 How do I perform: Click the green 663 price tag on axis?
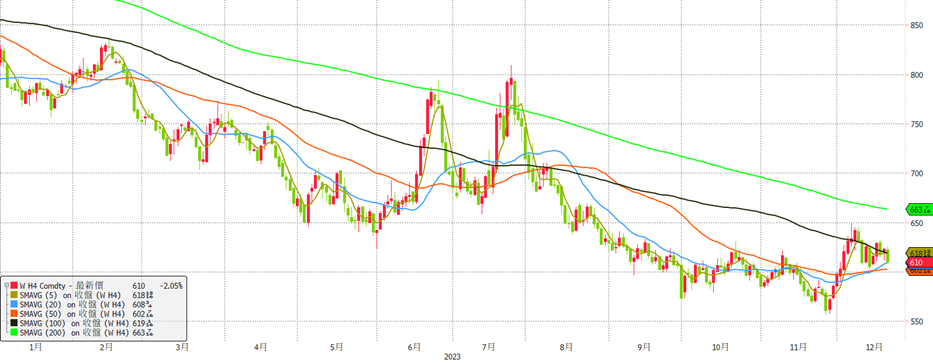point(918,209)
